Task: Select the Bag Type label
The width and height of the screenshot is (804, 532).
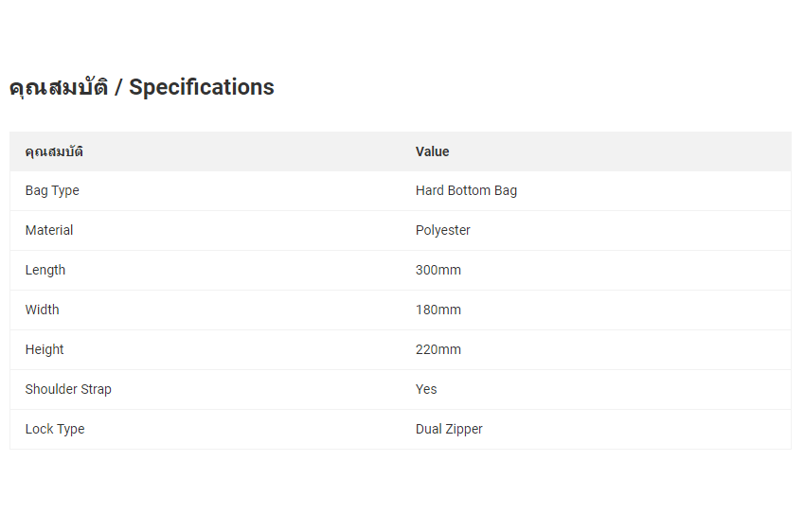Action: (52, 190)
